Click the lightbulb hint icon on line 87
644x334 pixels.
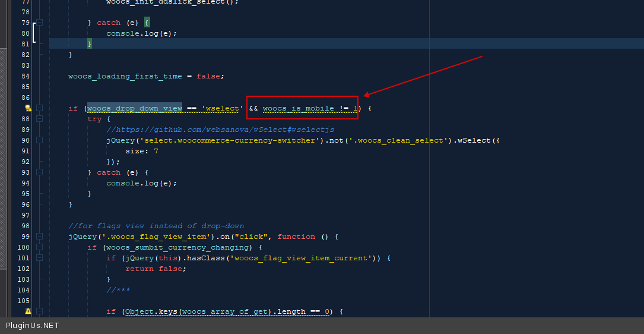[x=27, y=108]
